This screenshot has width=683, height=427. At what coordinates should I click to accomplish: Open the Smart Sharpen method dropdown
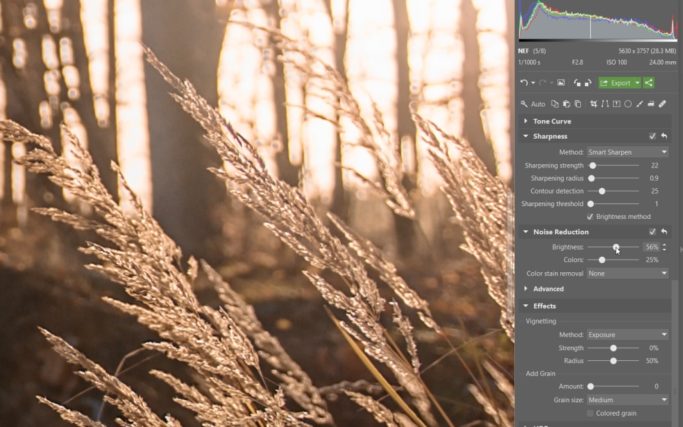coord(628,152)
